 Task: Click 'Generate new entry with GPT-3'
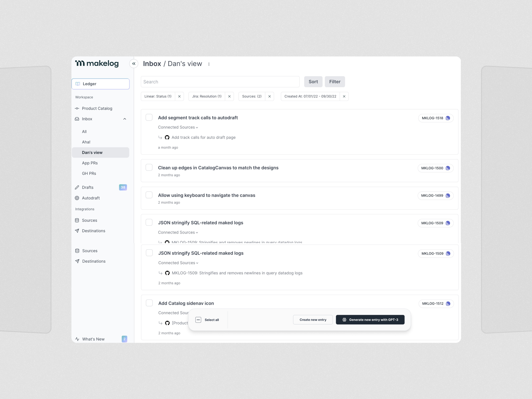370,320
